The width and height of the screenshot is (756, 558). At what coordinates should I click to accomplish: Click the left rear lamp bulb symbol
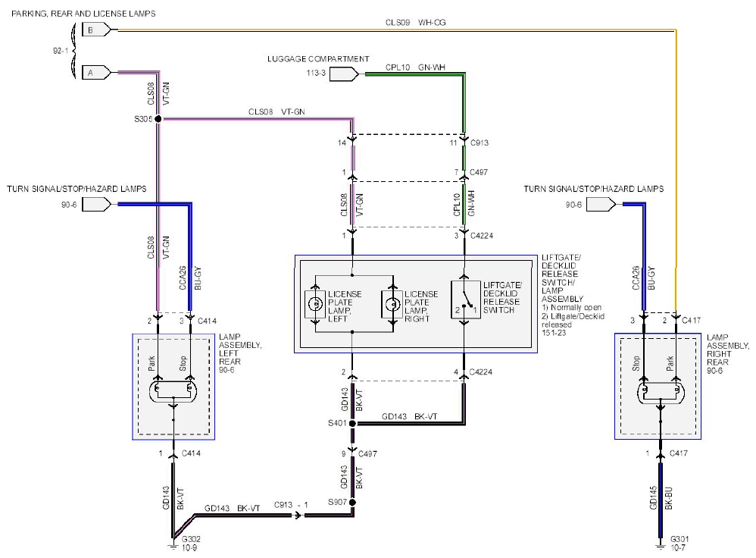click(x=173, y=391)
